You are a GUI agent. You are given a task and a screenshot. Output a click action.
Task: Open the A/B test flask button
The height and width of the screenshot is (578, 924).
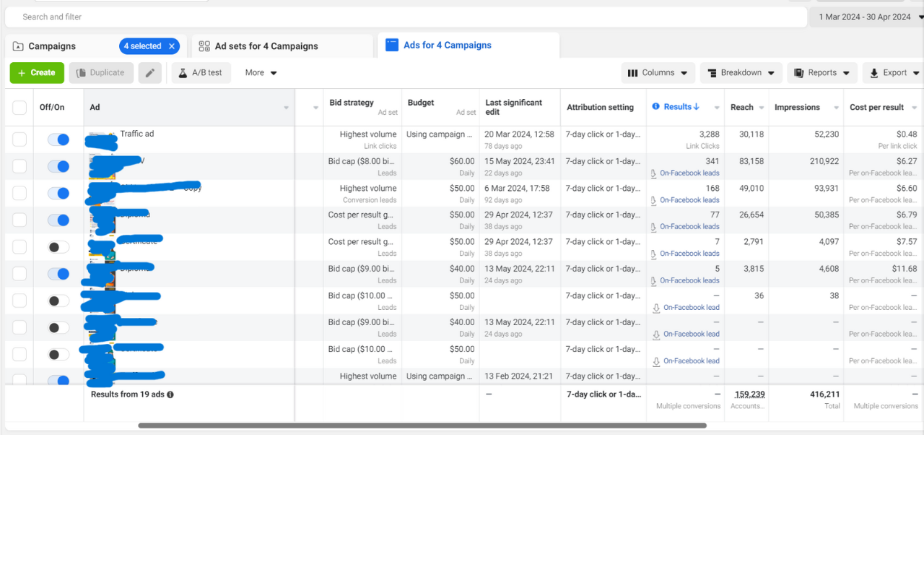click(201, 73)
